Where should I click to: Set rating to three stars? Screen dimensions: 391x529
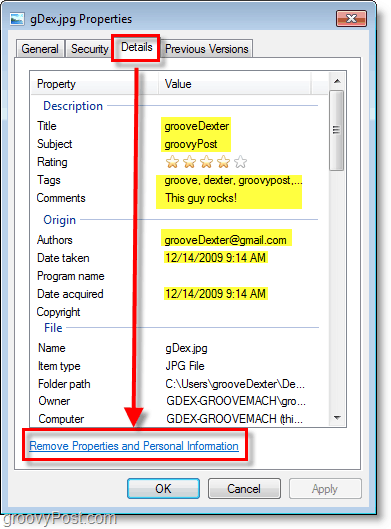coord(206,162)
